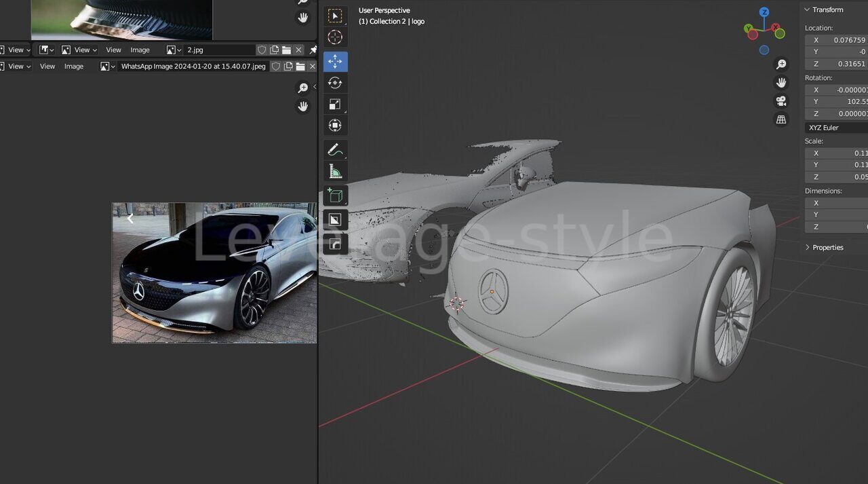Switch perspective/orthographic with the grid icon
The image size is (868, 484).
781,119
